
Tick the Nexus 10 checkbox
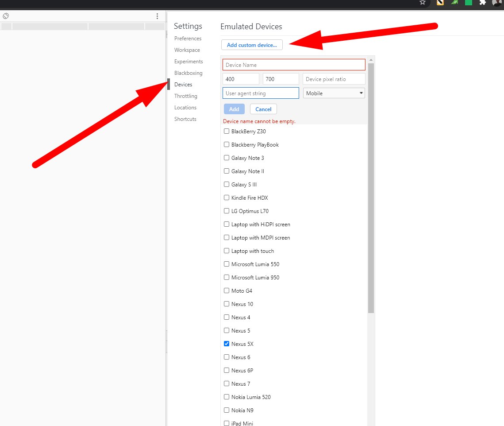[227, 304]
